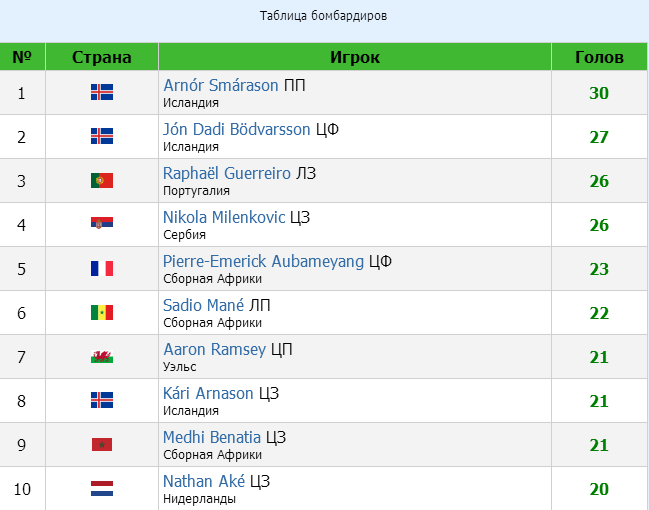Open Raphaël Guerreiro player page
Screen dimensions: 649x510
pyautogui.click(x=228, y=173)
